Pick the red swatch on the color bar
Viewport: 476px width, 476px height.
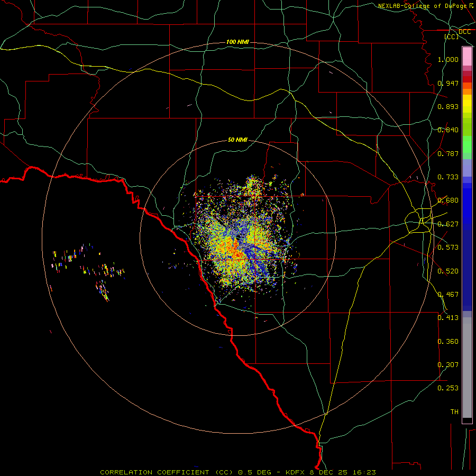[x=467, y=79]
